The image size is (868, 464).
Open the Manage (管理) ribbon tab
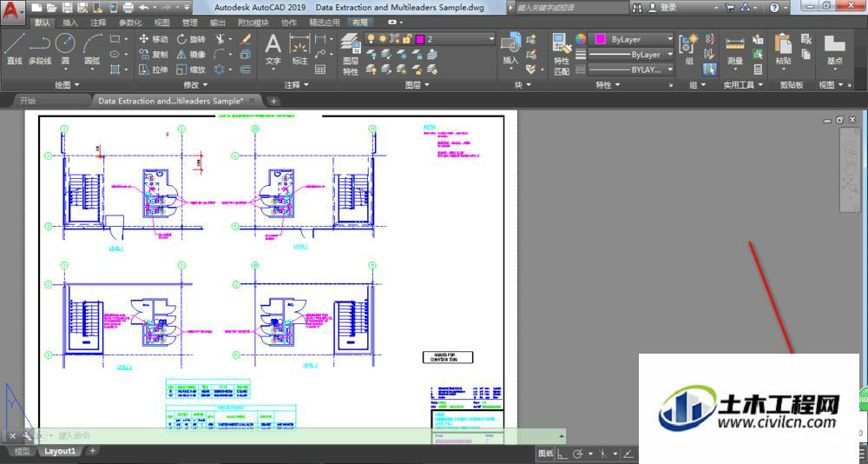190,23
